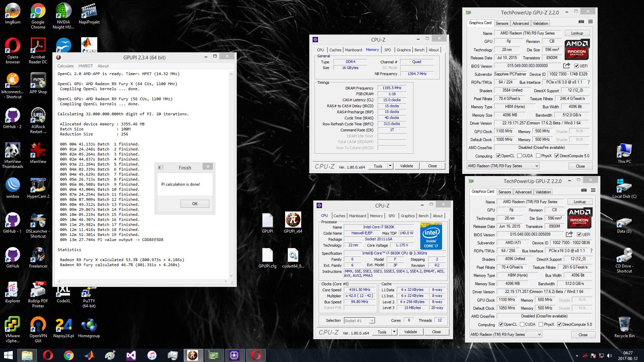Open the Opera browser desktop icon

point(13,51)
